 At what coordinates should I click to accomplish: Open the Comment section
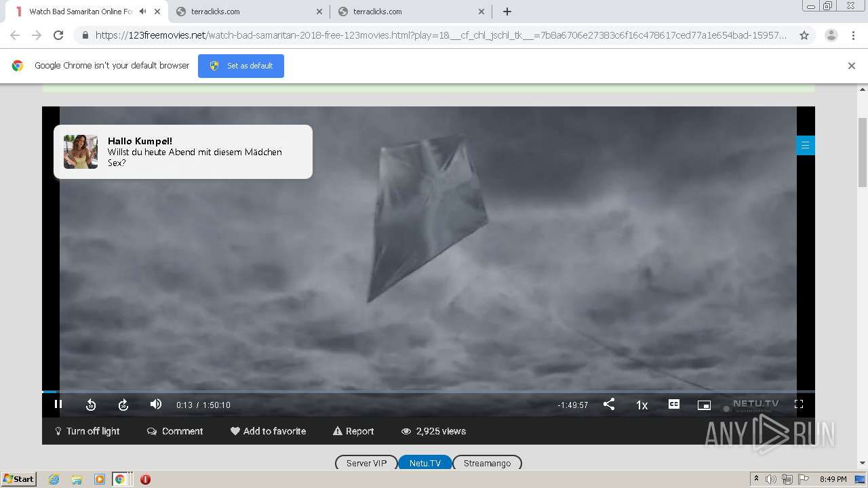click(x=175, y=431)
